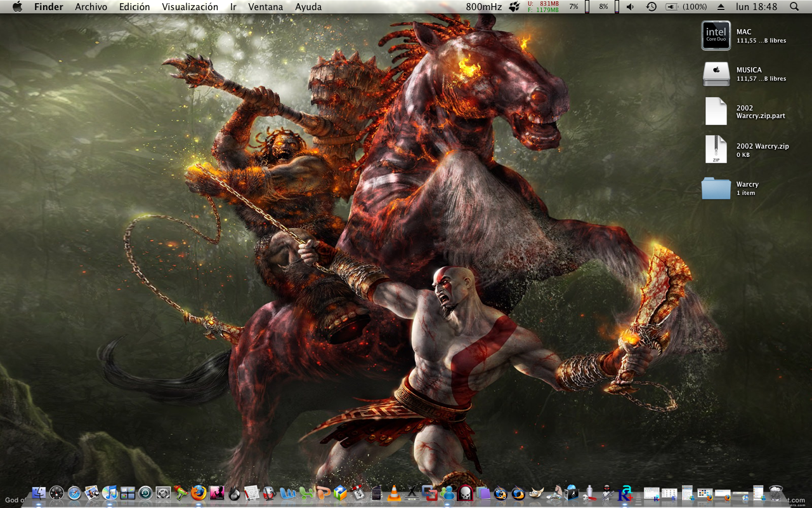Screen dimensions: 812x508
Task: Click the 7% CPU meter
Action: point(579,7)
